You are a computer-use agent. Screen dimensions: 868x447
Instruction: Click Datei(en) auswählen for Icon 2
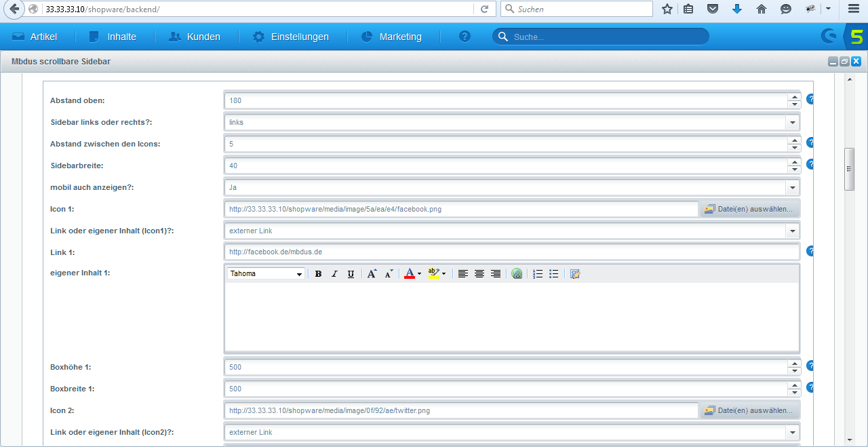pyautogui.click(x=749, y=410)
